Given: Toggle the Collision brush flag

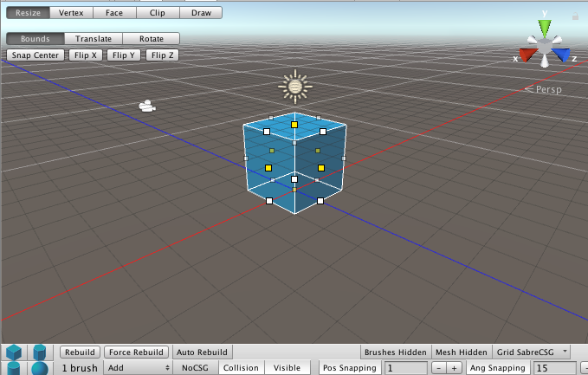Looking at the screenshot, I should [241, 368].
